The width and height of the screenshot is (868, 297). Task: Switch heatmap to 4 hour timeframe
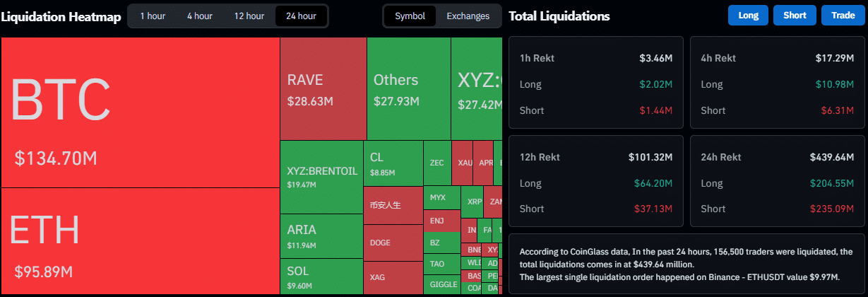click(199, 16)
